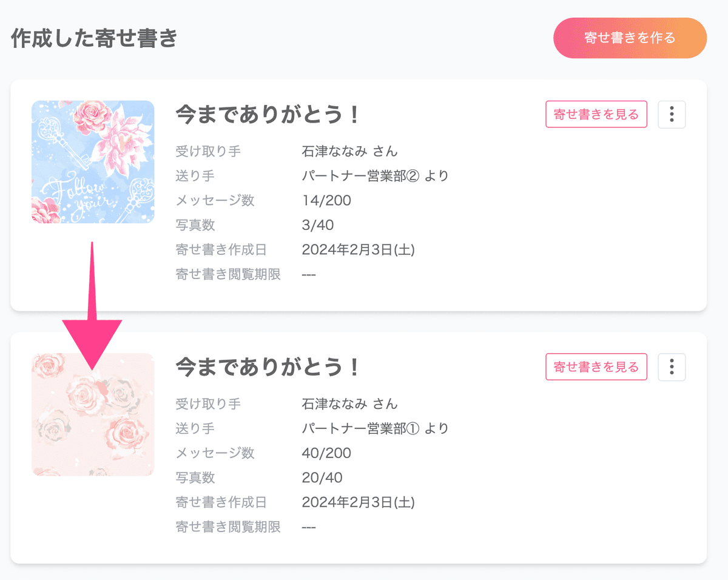Click 石津ななみ さん in the first card

(350, 151)
